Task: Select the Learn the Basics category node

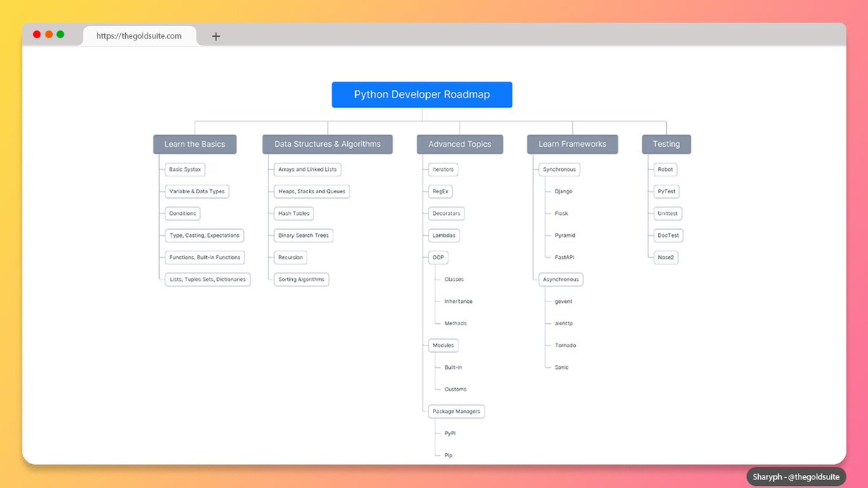Action: click(195, 144)
